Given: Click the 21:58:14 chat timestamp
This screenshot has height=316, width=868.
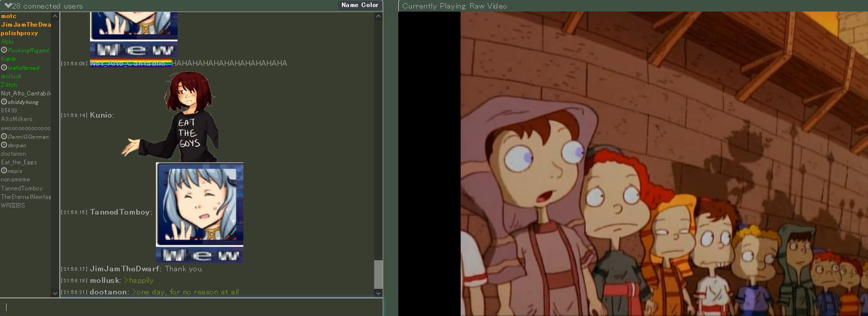Looking at the screenshot, I should click(74, 116).
